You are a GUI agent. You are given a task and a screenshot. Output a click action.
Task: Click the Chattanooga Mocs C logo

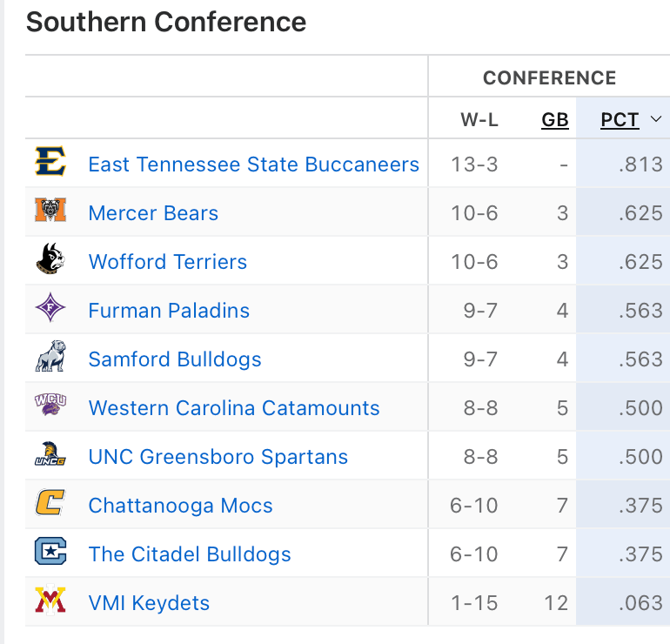click(50, 504)
